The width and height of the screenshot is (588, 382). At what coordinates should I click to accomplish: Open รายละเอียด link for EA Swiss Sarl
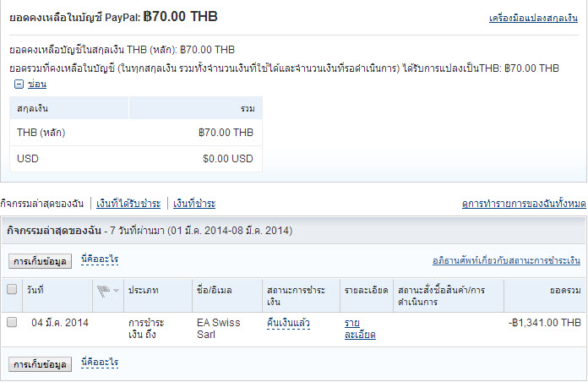(359, 328)
